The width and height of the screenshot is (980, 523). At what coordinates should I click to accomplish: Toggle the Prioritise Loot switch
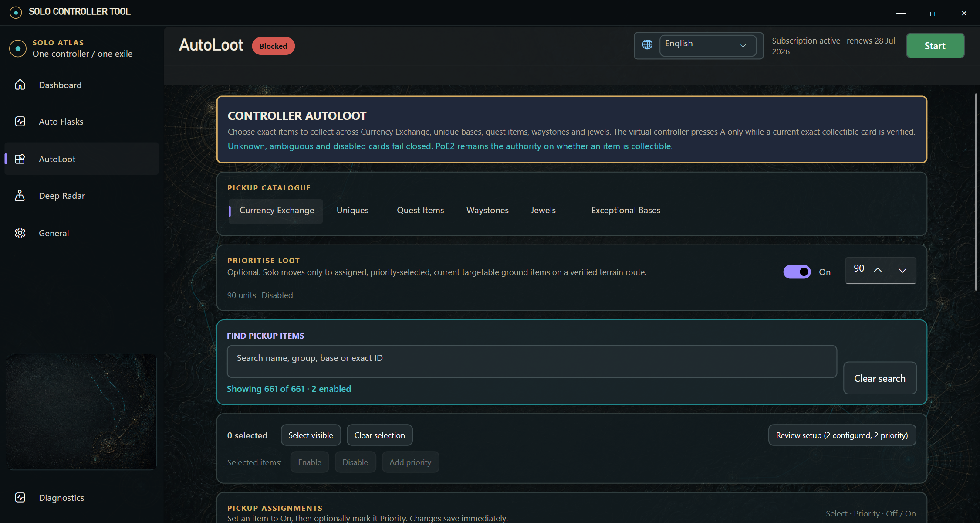[797, 272]
